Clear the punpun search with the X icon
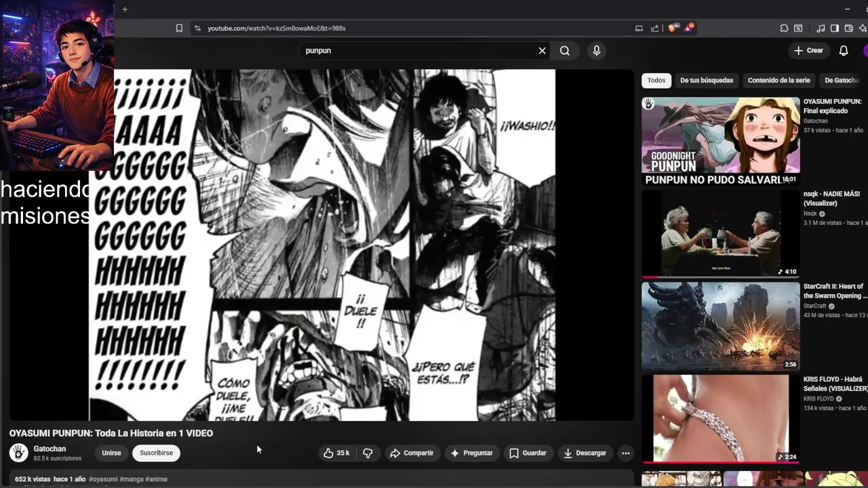This screenshot has width=868, height=488. [x=542, y=51]
